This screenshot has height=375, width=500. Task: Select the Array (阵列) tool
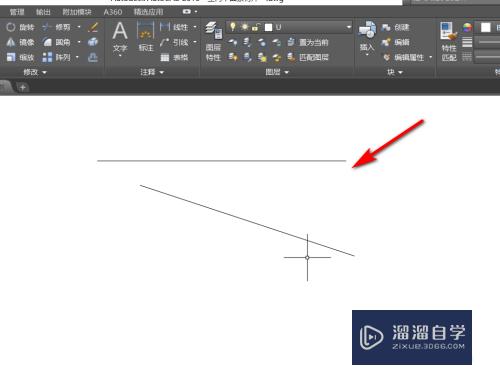point(56,57)
